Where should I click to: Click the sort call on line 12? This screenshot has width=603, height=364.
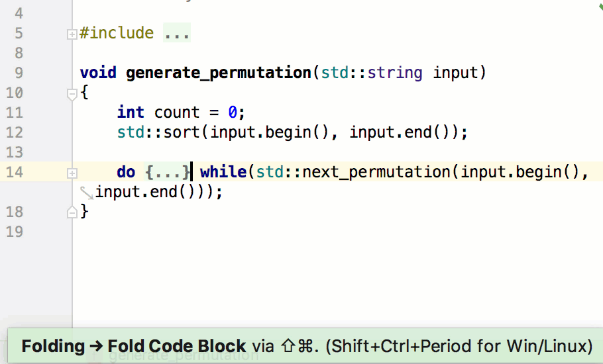tap(182, 132)
